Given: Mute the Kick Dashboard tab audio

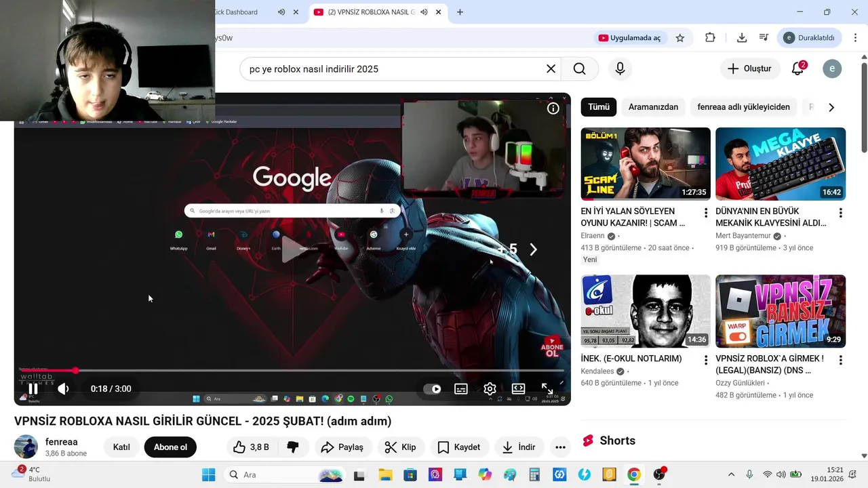Looking at the screenshot, I should pyautogui.click(x=281, y=12).
